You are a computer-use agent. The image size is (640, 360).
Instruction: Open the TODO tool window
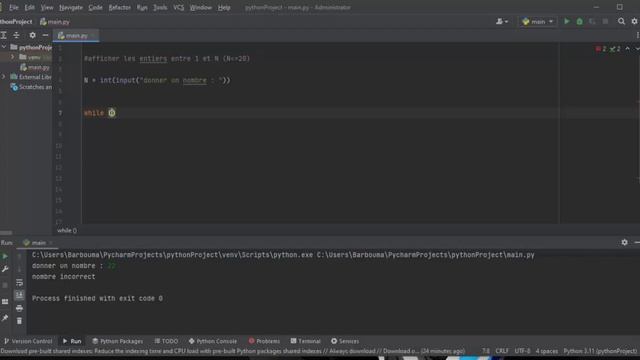(x=166, y=341)
